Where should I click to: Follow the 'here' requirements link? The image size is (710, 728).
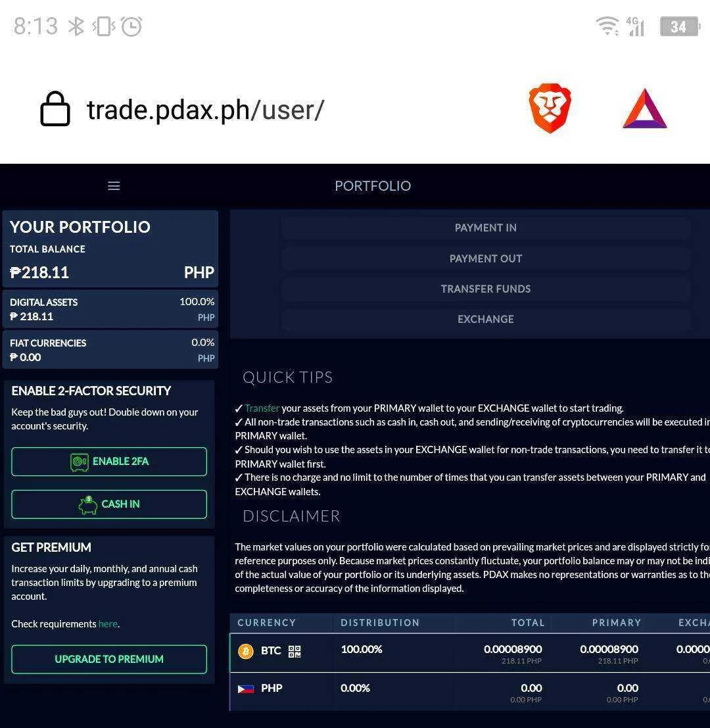coord(108,624)
